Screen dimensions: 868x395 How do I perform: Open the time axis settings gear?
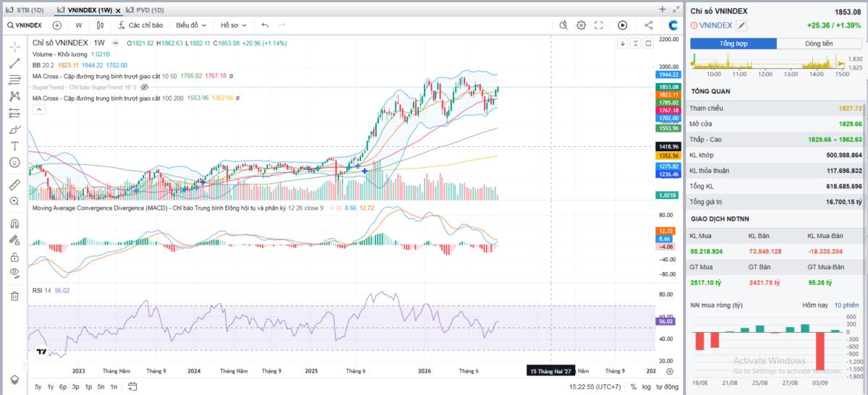669,371
